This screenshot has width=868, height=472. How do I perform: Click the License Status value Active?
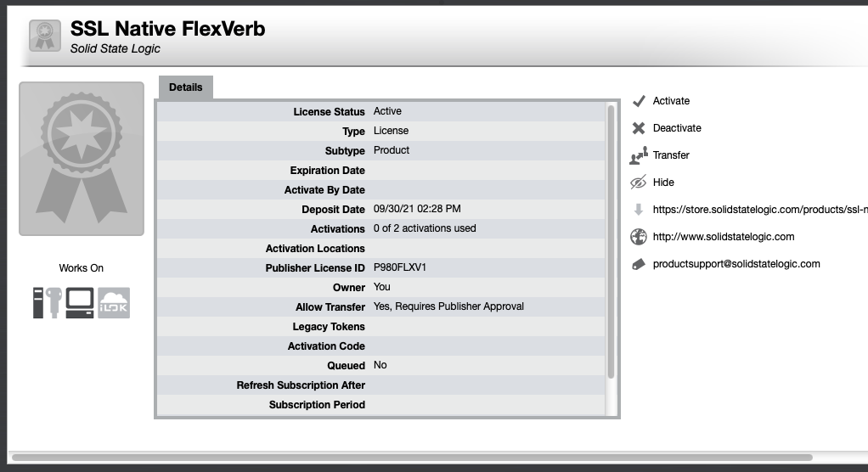(x=387, y=111)
